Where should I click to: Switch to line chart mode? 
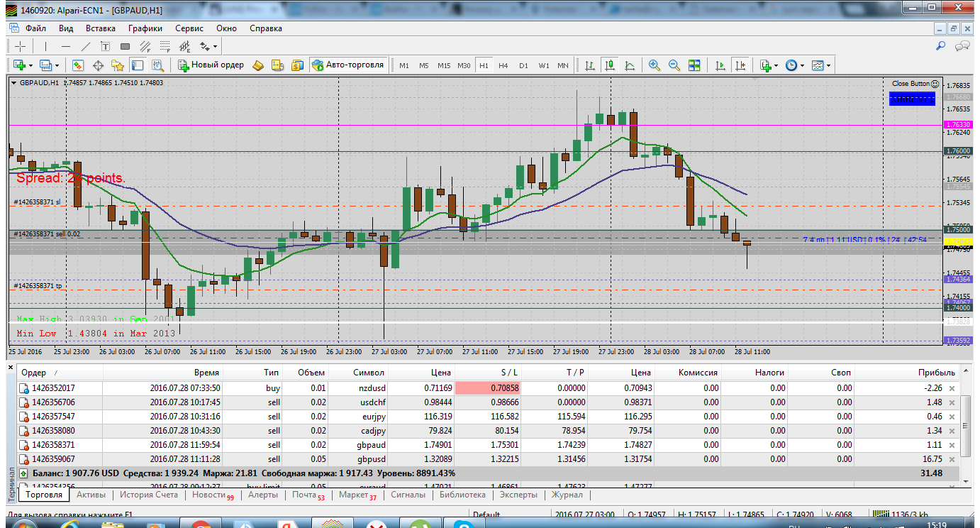(x=630, y=65)
